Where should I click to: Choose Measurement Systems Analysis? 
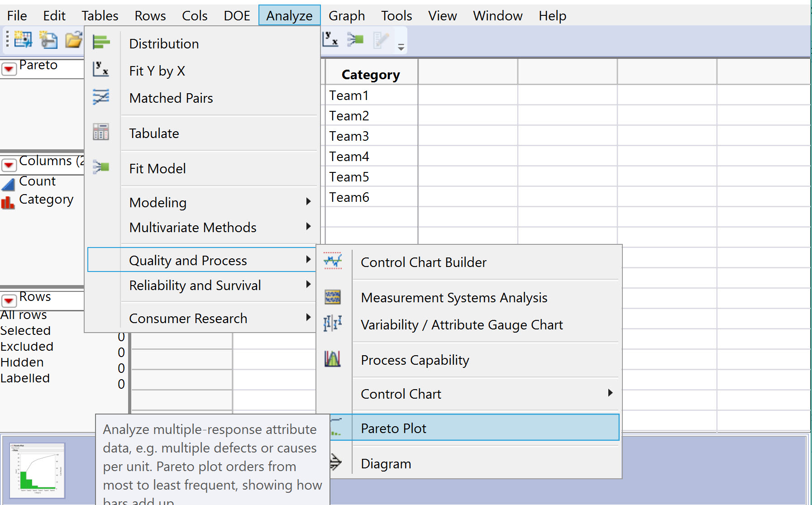tap(454, 298)
